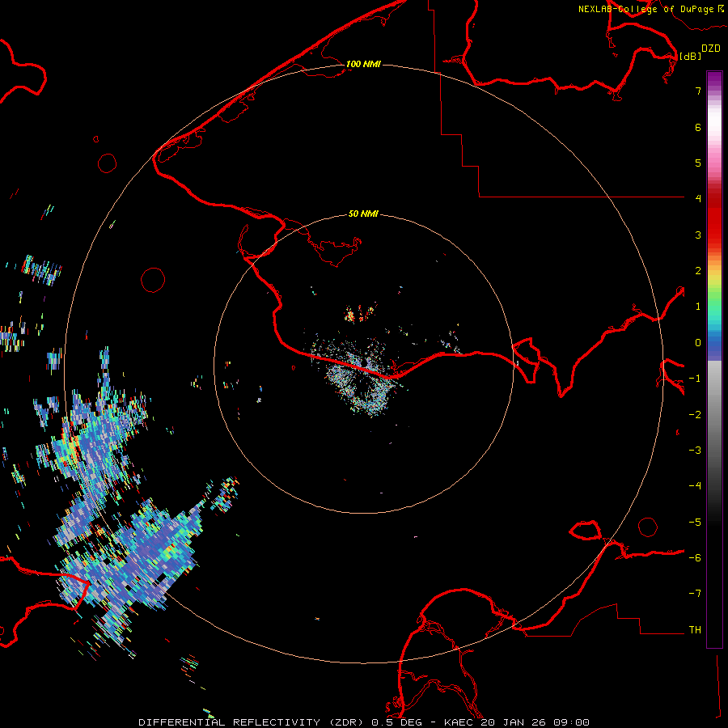Select the 5 dB tick on the scale
728x728 pixels.
(x=698, y=163)
